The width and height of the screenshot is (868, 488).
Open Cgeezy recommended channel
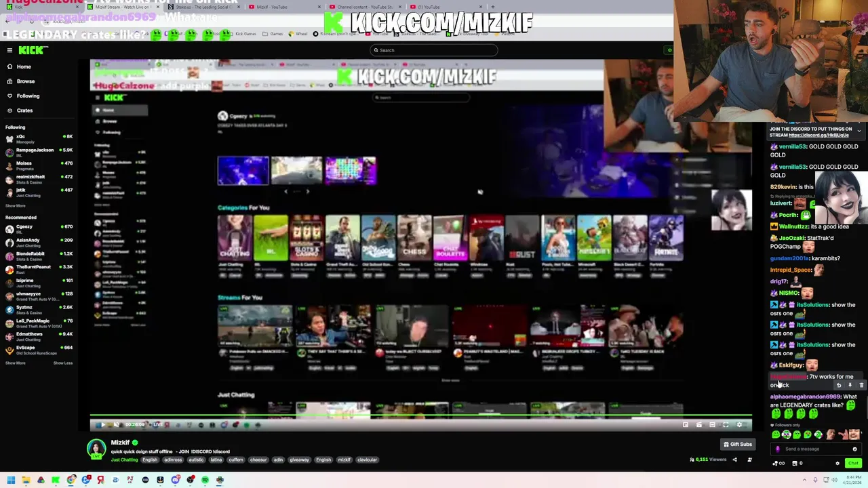click(39, 228)
